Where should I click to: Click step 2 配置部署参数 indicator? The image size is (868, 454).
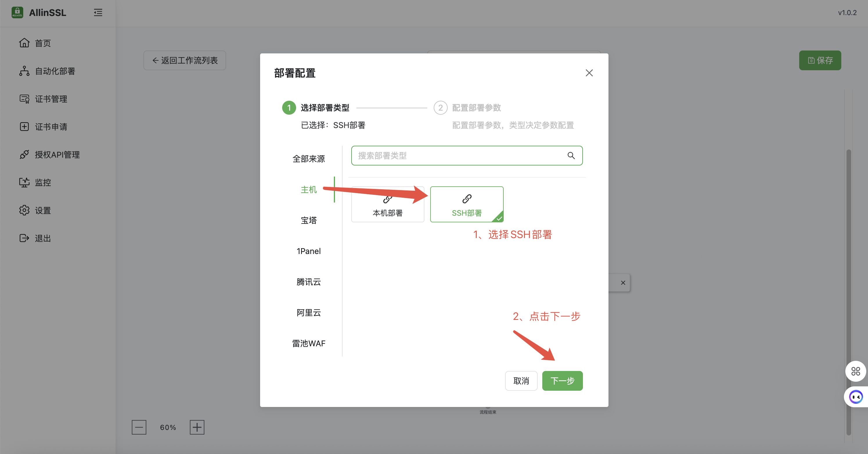pos(440,108)
